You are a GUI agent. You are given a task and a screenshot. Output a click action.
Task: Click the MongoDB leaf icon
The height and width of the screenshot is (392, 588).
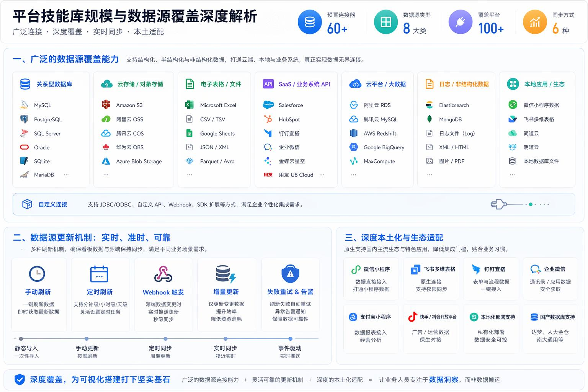tap(430, 119)
